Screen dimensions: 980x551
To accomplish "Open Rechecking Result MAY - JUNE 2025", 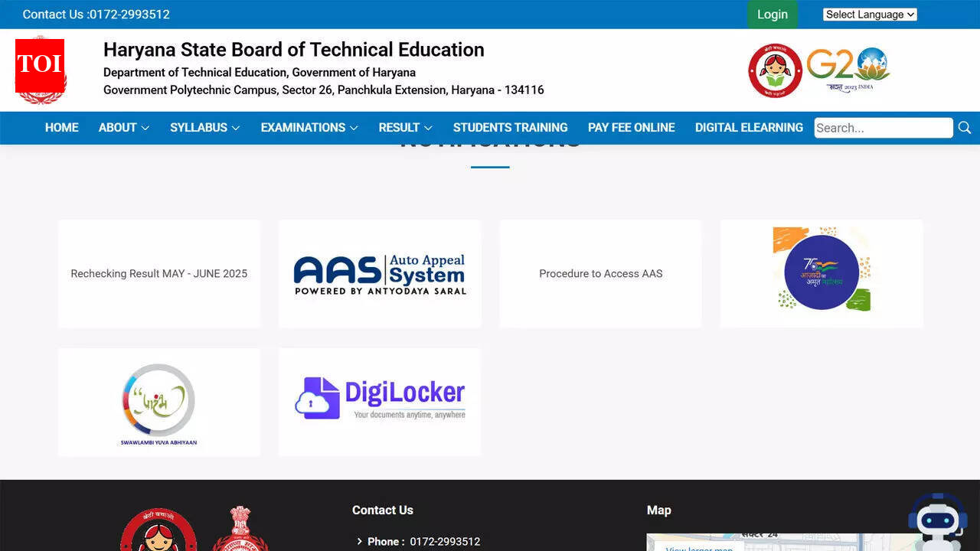I will point(158,273).
